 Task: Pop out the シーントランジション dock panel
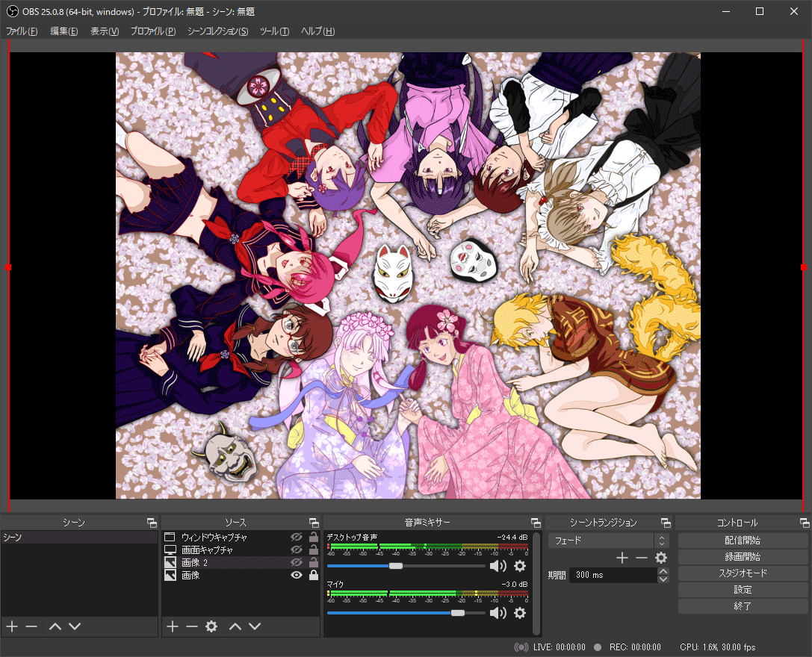[666, 523]
